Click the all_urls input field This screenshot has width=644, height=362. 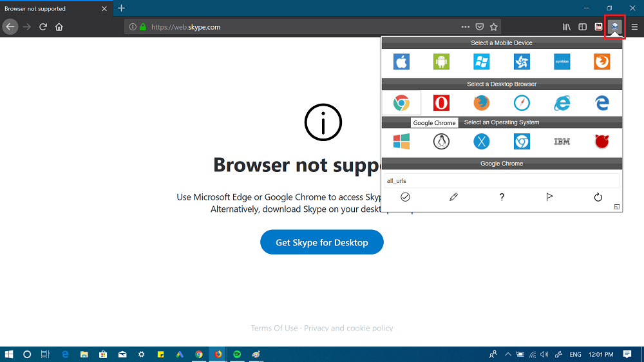pyautogui.click(x=502, y=181)
